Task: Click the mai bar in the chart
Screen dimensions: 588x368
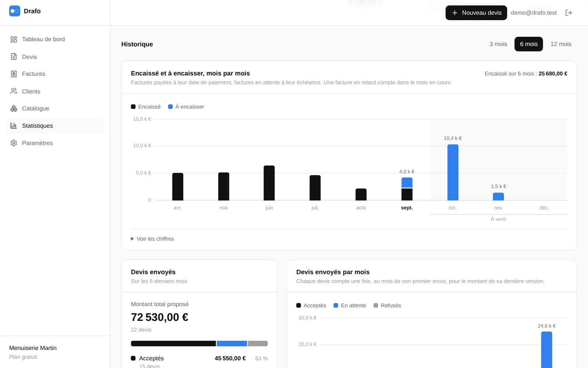Action: [x=223, y=186]
